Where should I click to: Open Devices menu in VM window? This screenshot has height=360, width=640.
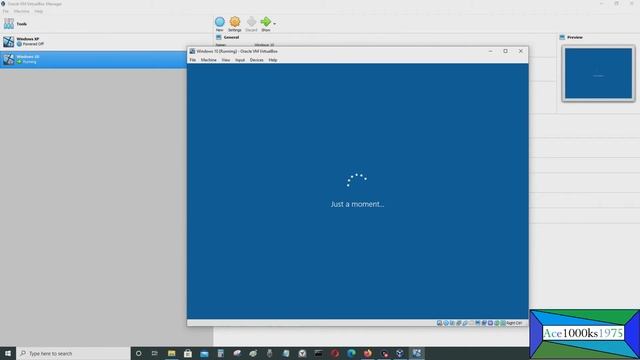click(256, 60)
